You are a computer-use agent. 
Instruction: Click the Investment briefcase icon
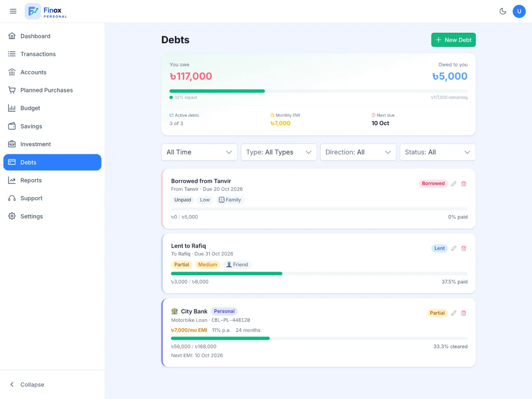pos(12,144)
